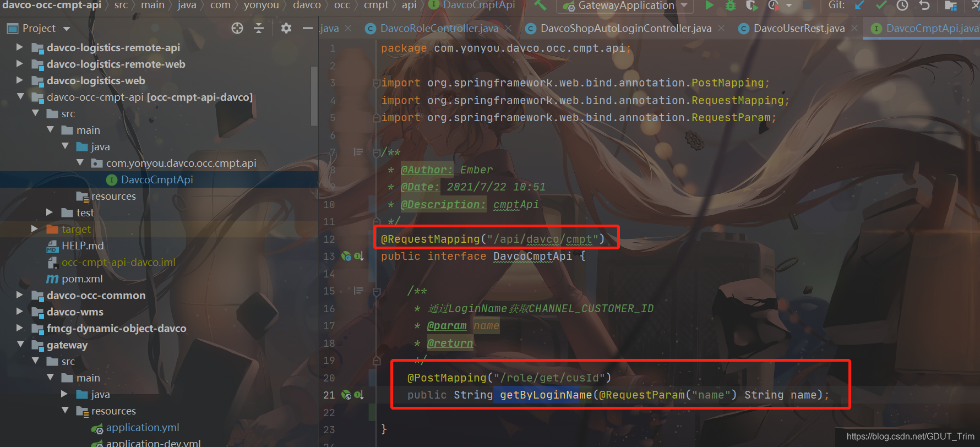Close the DavcoShopAutoLoginController.java tab
The image size is (980, 447).
[x=721, y=28]
